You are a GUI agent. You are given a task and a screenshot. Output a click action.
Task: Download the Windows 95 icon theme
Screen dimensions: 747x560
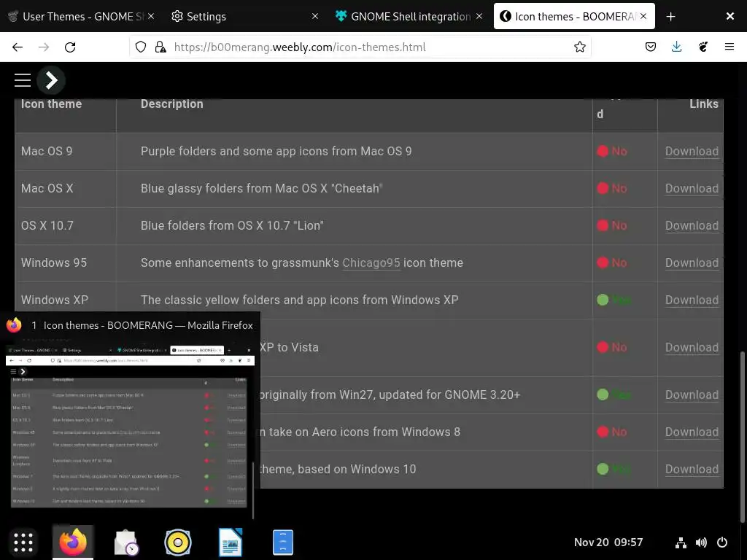(x=692, y=262)
